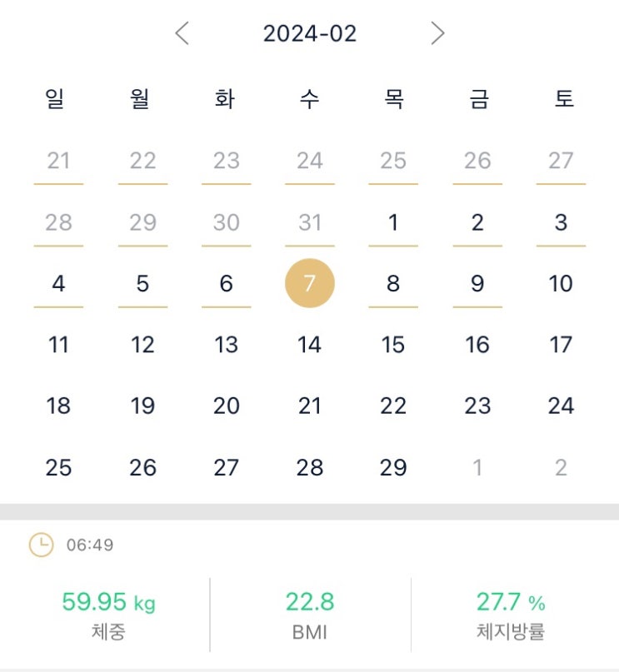Select highlighted date 7
Image resolution: width=619 pixels, height=672 pixels.
coord(310,283)
